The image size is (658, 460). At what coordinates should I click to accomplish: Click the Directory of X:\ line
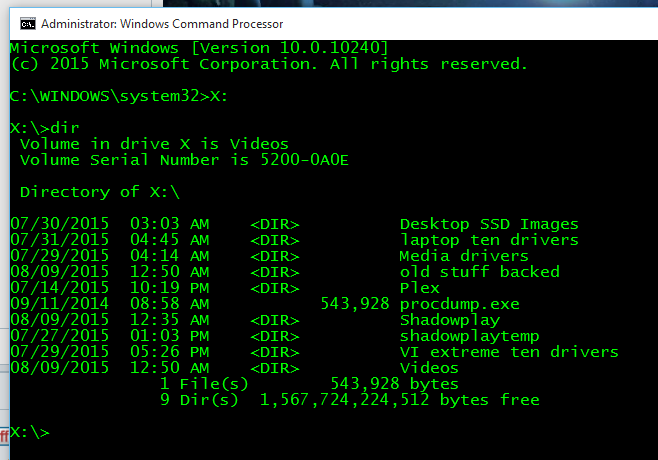coord(99,192)
